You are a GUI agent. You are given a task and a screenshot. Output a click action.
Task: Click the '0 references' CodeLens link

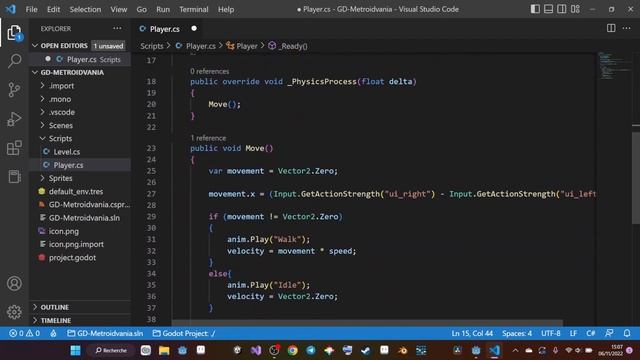(209, 71)
